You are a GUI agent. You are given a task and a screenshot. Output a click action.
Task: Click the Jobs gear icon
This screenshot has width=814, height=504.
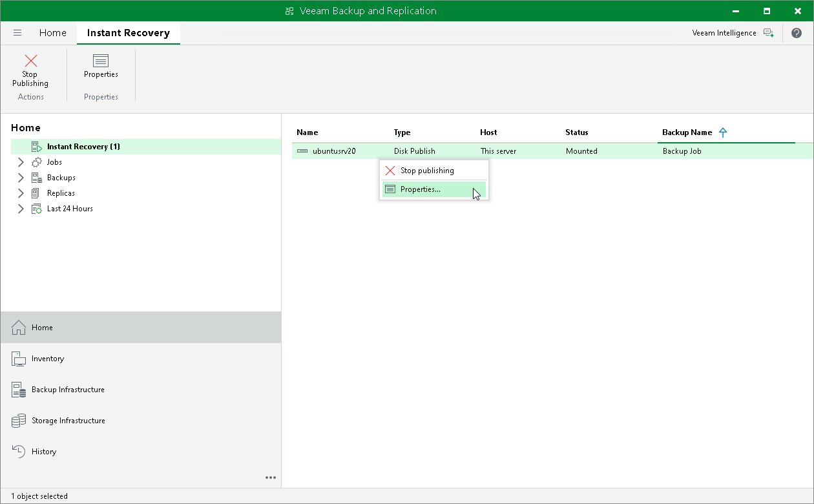pyautogui.click(x=37, y=162)
